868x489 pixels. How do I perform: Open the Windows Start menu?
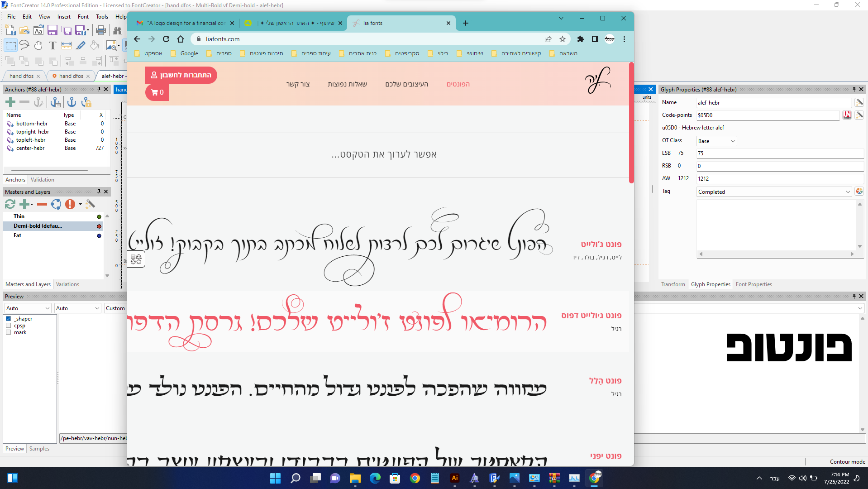(275, 478)
